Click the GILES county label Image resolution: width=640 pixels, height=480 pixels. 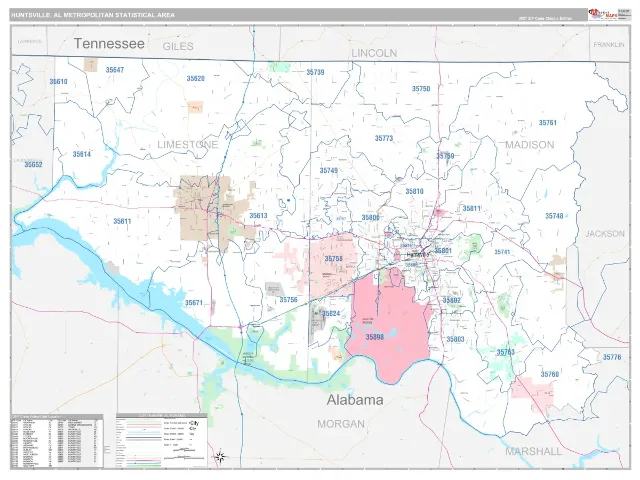click(x=178, y=46)
